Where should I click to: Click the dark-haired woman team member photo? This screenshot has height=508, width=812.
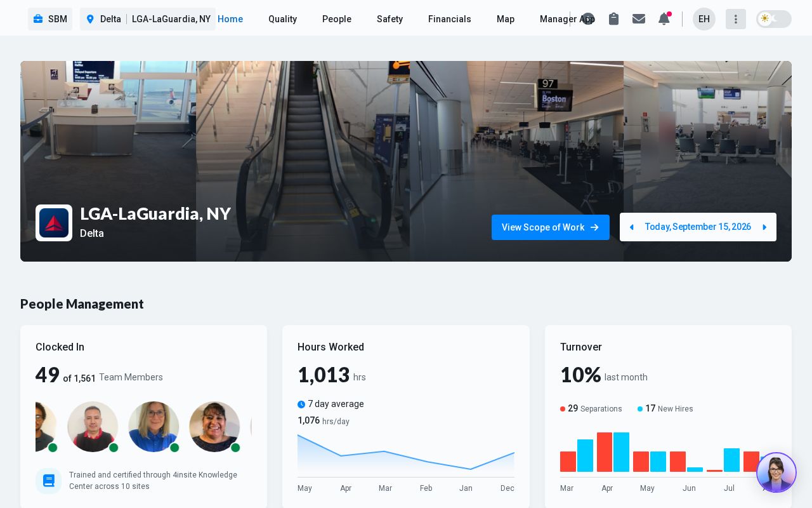point(214,427)
